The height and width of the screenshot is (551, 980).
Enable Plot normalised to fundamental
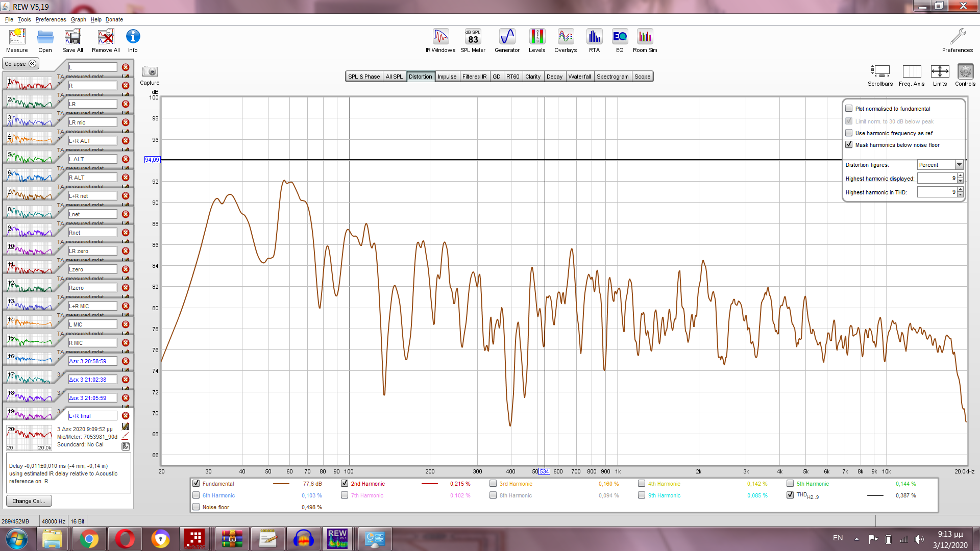pyautogui.click(x=849, y=109)
